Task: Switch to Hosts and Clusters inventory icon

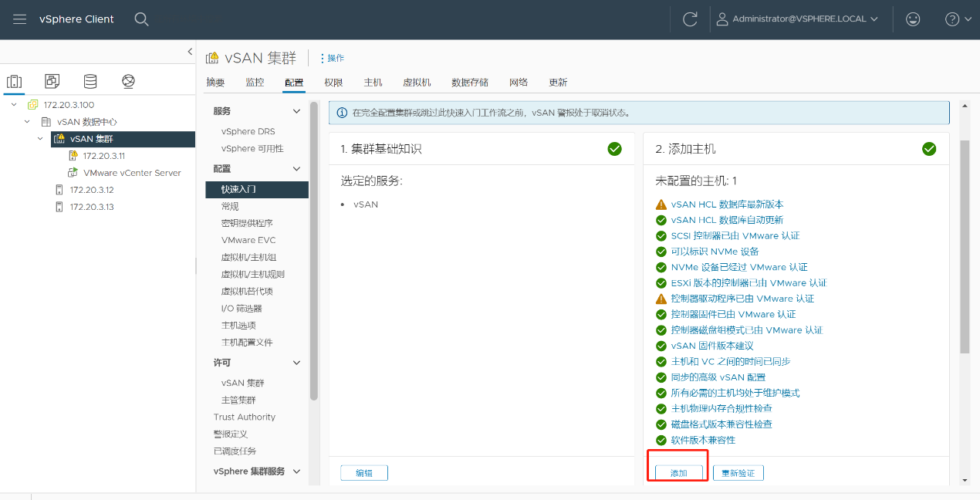Action: tap(15, 82)
